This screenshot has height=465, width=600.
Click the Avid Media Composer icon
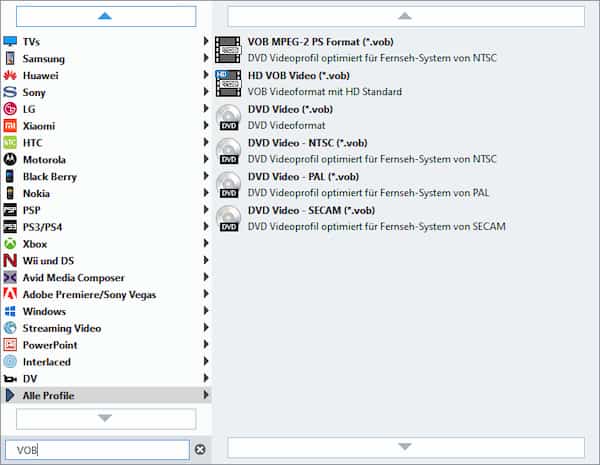tap(10, 277)
